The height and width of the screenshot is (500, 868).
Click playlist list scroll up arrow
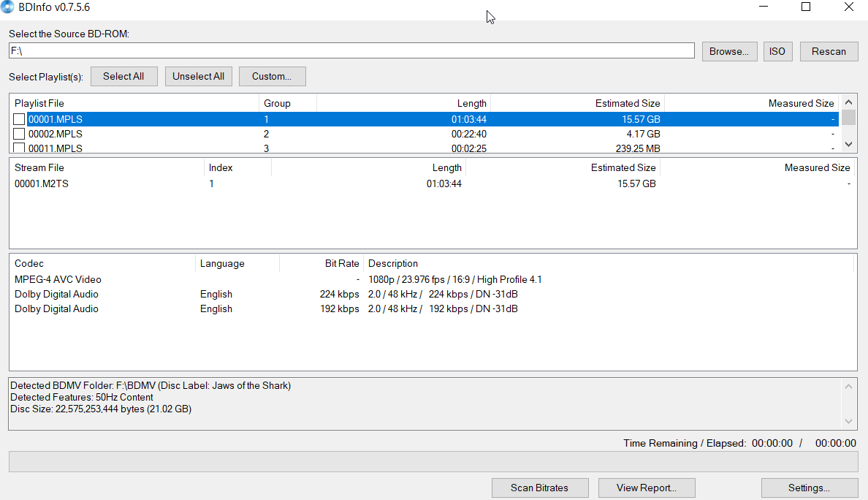(x=848, y=102)
